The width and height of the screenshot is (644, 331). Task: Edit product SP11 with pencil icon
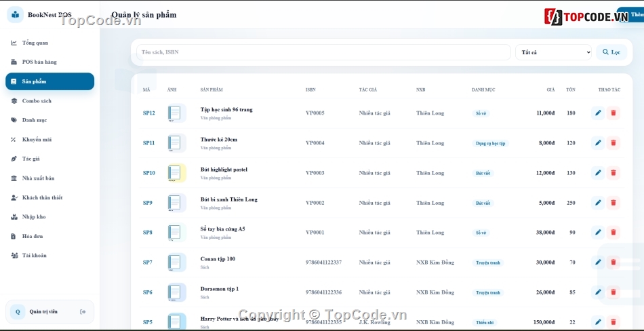click(598, 143)
